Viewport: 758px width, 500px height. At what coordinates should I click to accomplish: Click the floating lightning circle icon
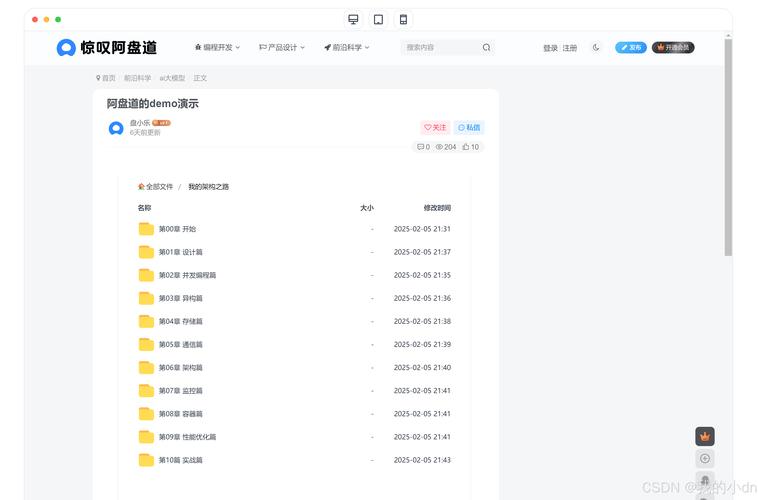click(x=705, y=458)
